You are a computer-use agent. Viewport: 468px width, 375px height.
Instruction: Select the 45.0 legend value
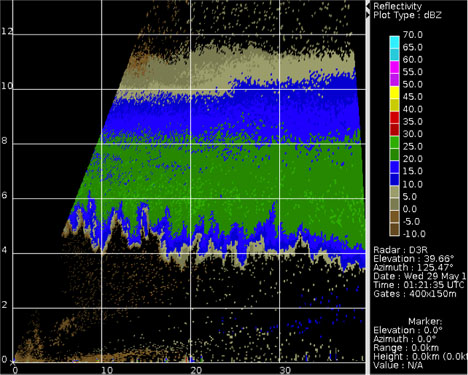click(412, 97)
